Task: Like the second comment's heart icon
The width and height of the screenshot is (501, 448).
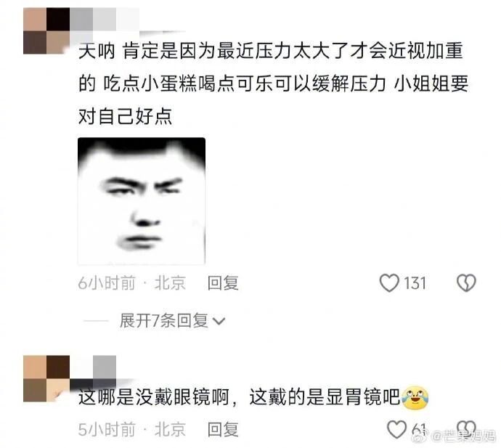Action: coord(396,429)
